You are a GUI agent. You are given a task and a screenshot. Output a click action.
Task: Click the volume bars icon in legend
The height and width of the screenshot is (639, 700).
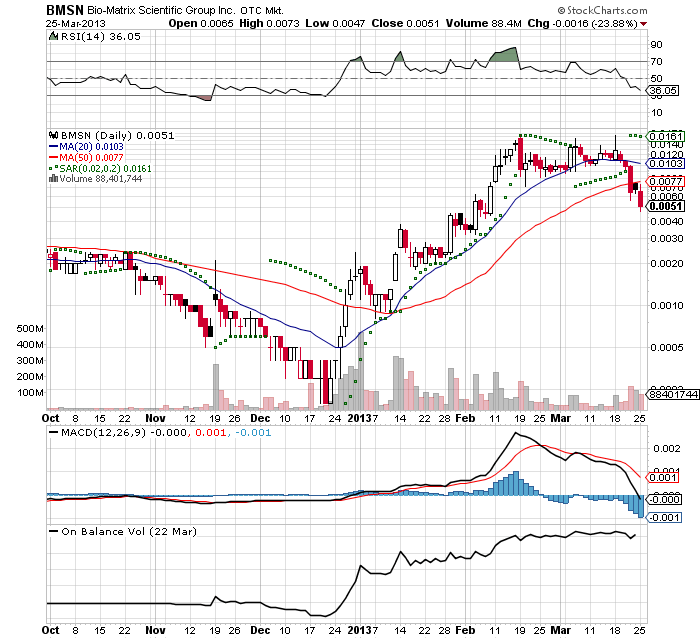click(x=54, y=179)
